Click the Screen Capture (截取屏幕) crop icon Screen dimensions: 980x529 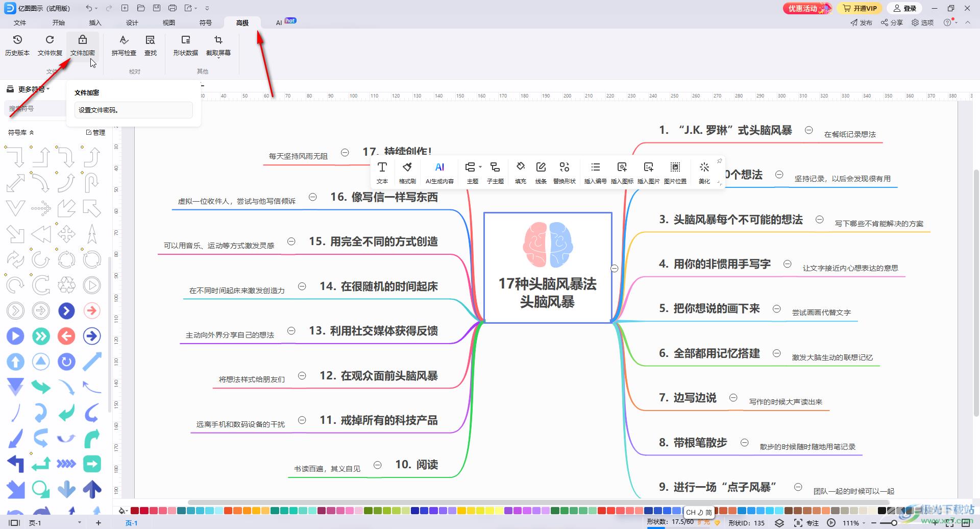(x=218, y=40)
